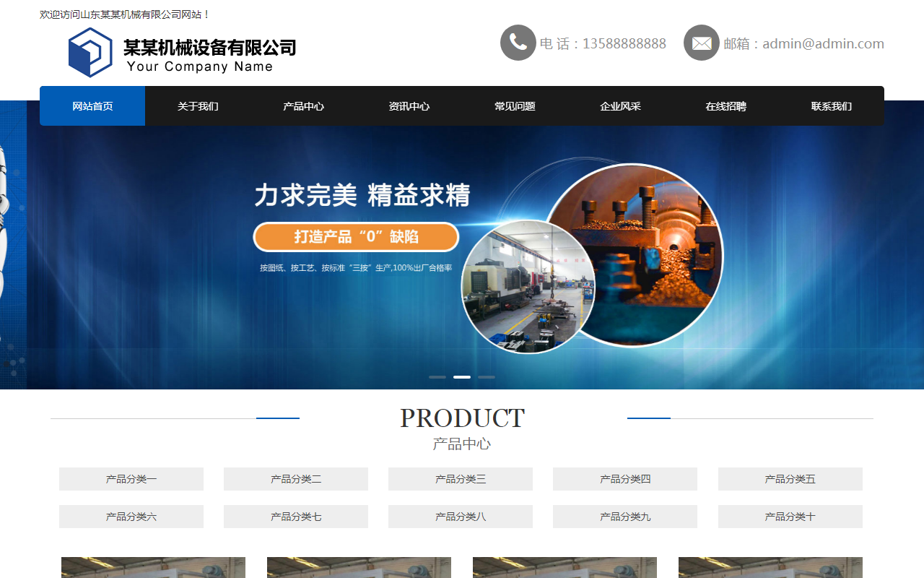Browse the 产品分类九 category
The width and height of the screenshot is (924, 578).
tap(625, 517)
